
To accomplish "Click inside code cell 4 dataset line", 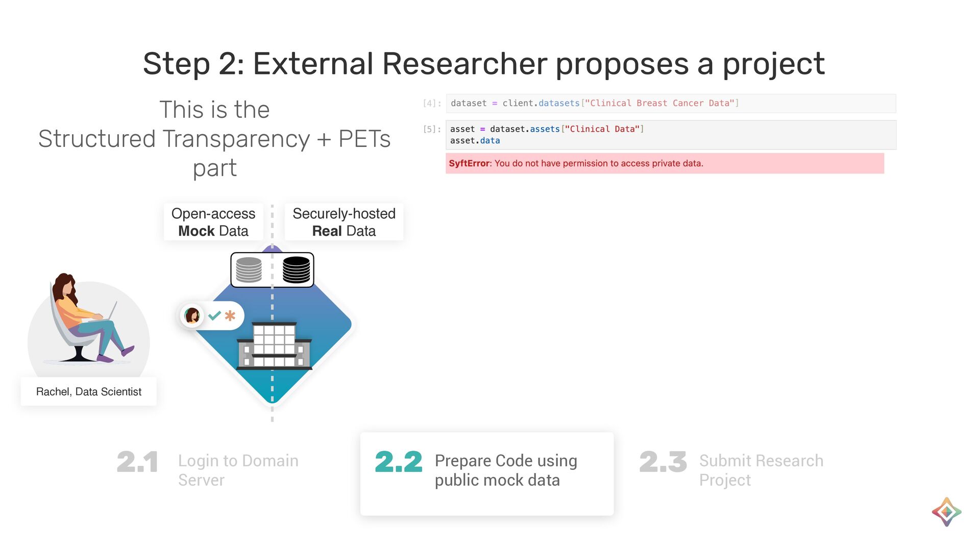I will 595,104.
